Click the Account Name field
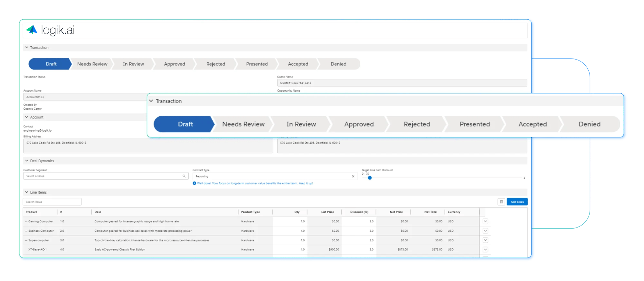 pyautogui.click(x=85, y=97)
